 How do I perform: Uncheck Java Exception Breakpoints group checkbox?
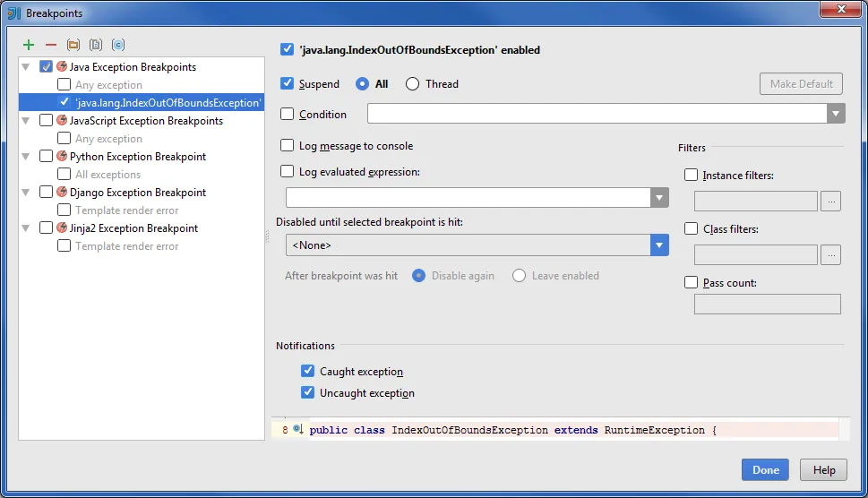46,66
